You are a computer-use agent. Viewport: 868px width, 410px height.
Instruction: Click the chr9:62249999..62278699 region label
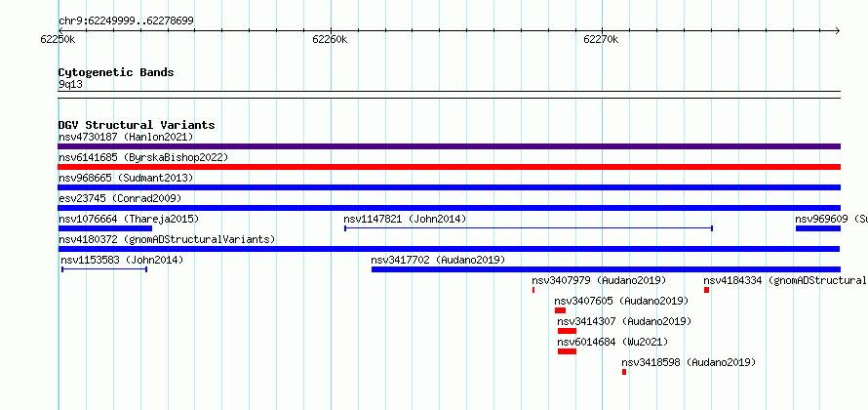126,21
